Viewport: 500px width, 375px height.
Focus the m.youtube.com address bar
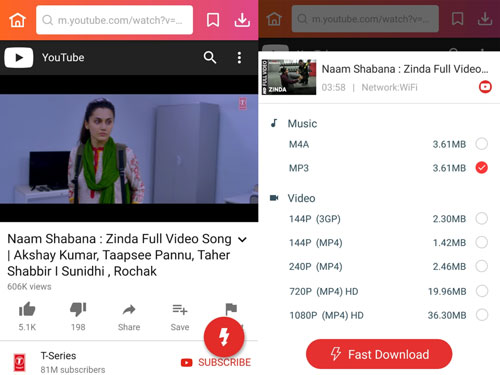pyautogui.click(x=114, y=20)
